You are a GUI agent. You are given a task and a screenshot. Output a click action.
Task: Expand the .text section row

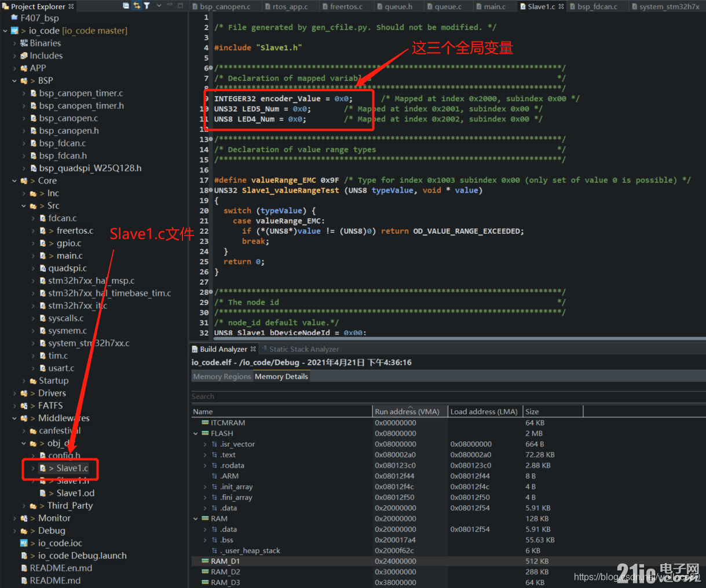(x=205, y=455)
